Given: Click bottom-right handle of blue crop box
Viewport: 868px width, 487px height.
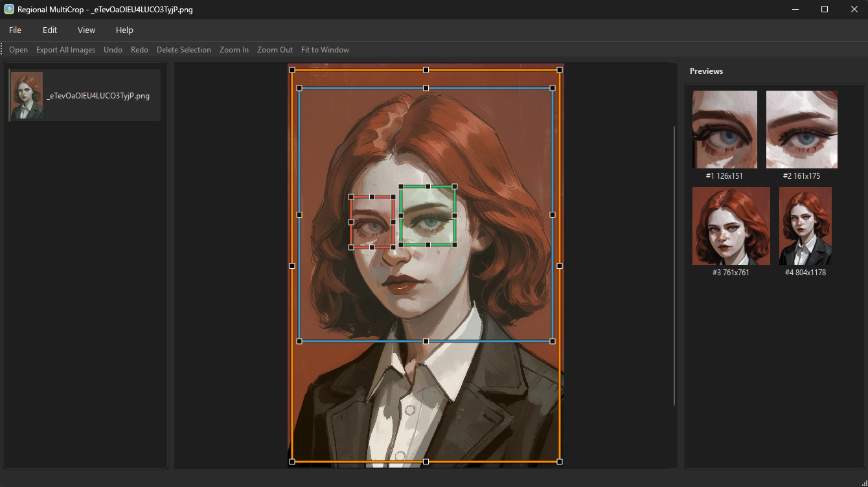Looking at the screenshot, I should [553, 341].
